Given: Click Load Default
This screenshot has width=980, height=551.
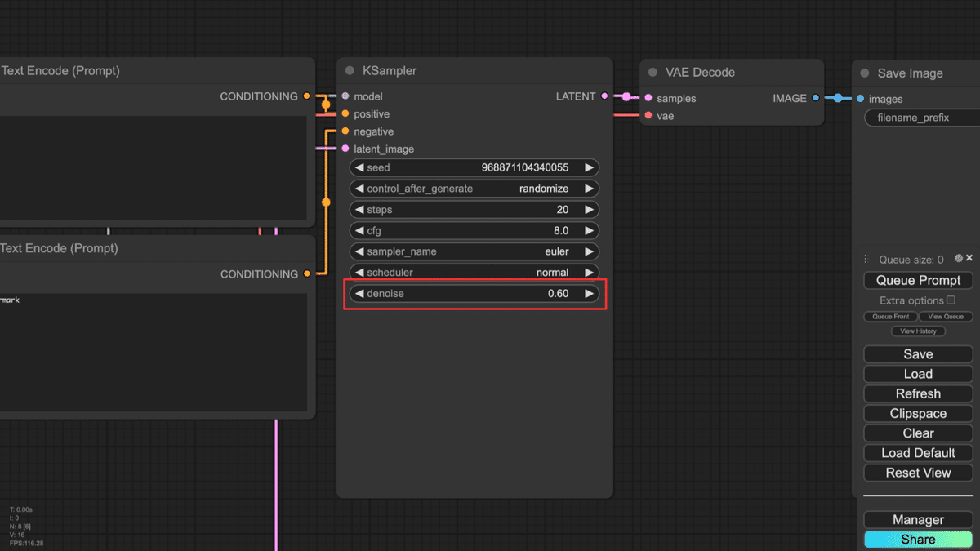Looking at the screenshot, I should [918, 453].
